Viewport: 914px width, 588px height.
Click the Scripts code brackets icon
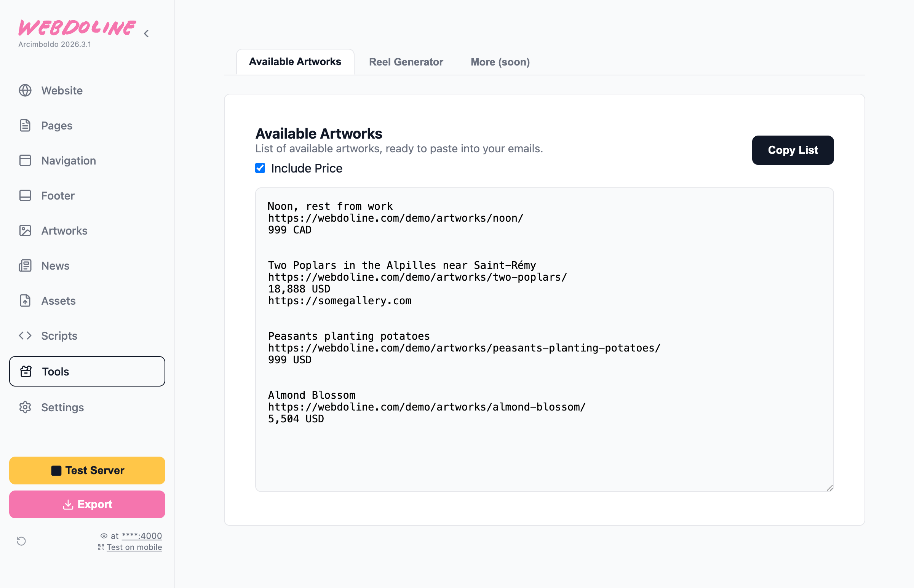[25, 336]
